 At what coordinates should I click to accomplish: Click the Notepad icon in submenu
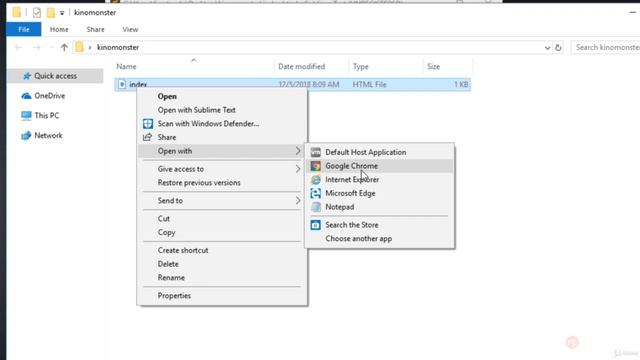pos(316,207)
